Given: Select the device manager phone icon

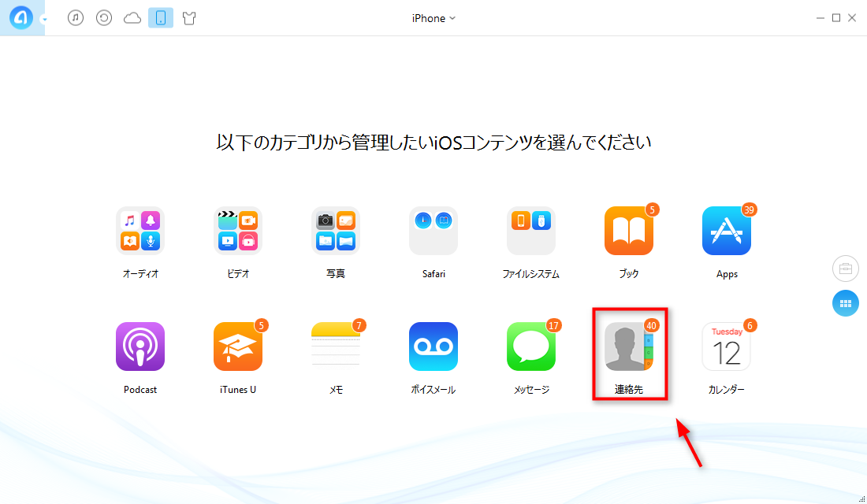Looking at the screenshot, I should click(x=161, y=18).
